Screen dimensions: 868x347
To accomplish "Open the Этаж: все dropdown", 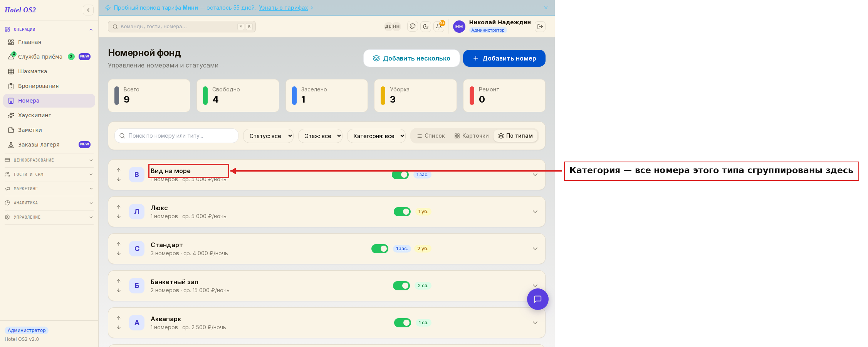I will [320, 136].
